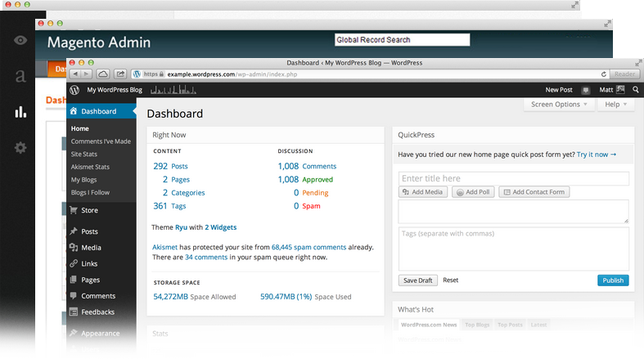Click the Posts pin icon in the sidebar
Screen dimensions: 644x359
point(74,231)
